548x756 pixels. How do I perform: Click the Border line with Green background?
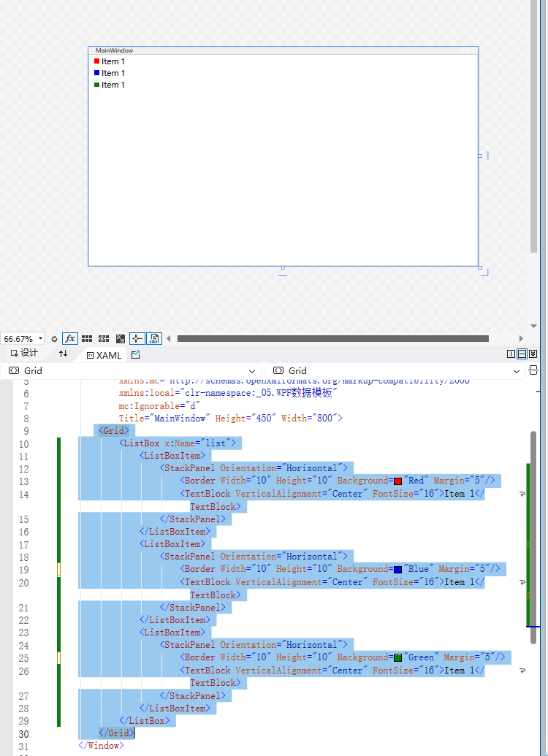343,657
